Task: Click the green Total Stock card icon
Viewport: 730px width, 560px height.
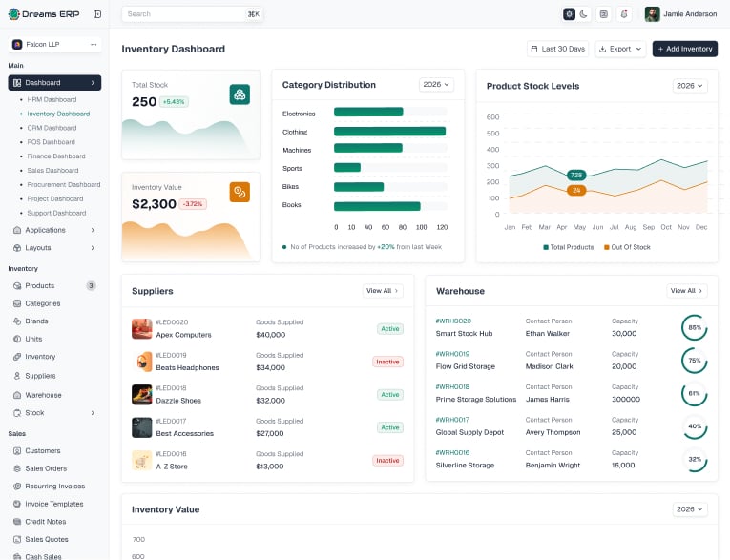Action: [x=240, y=94]
